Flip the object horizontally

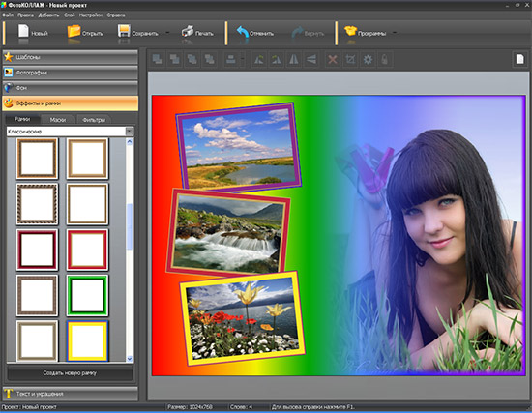(294, 59)
